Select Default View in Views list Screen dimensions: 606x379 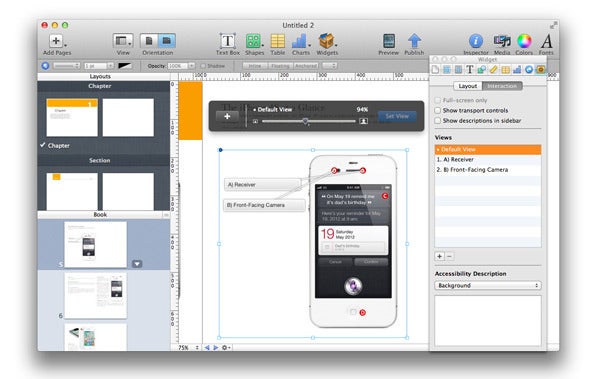click(488, 150)
